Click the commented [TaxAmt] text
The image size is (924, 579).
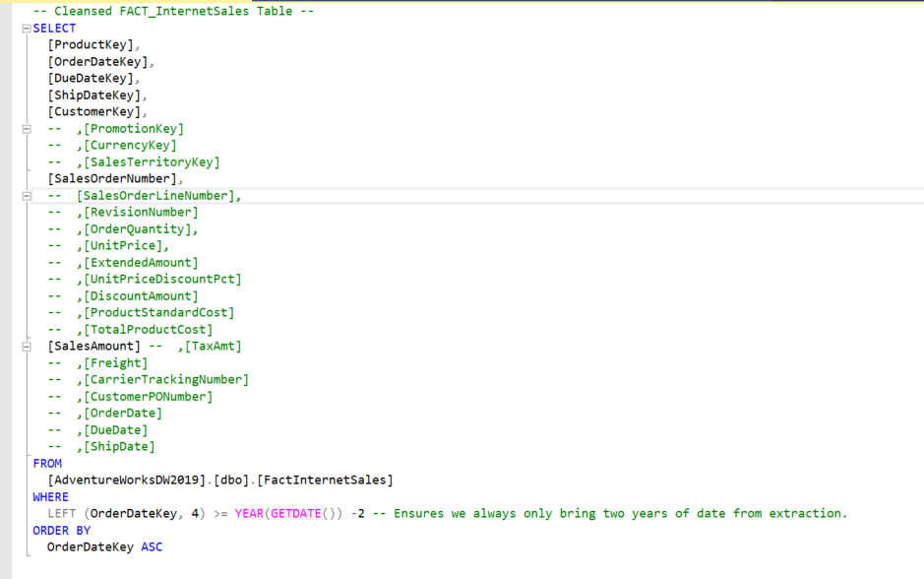(215, 346)
